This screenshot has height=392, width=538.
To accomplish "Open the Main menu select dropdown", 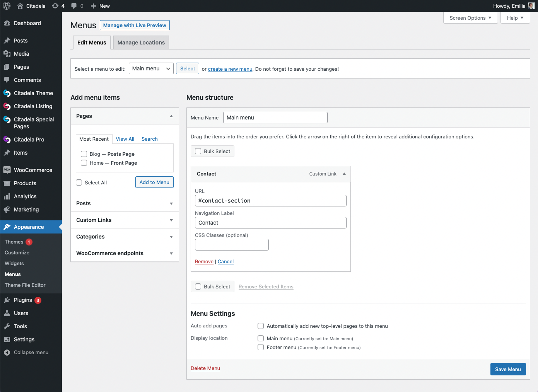I will 151,68.
